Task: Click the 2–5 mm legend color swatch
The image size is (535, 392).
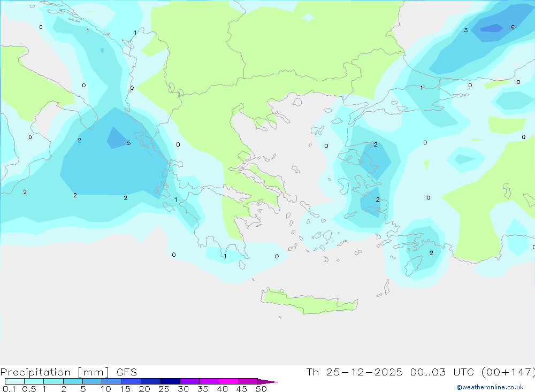Action: (73, 381)
